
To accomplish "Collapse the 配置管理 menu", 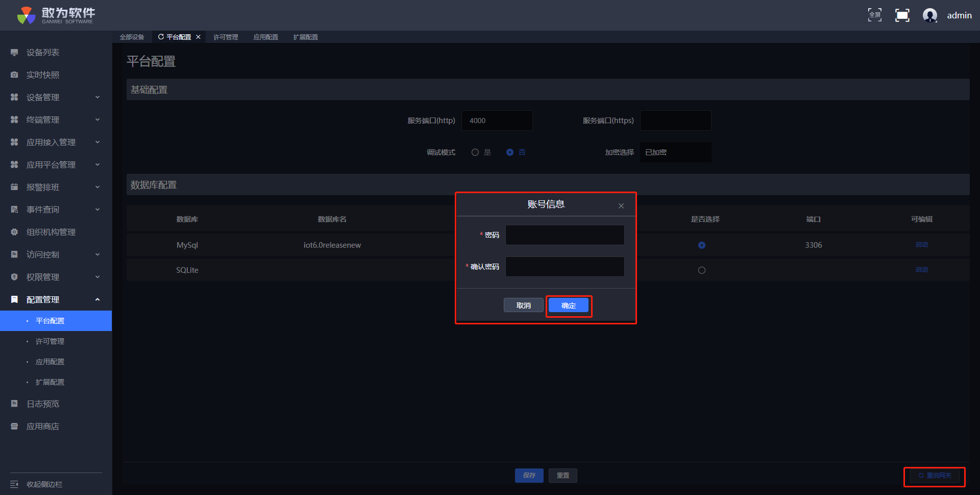I will coord(97,300).
